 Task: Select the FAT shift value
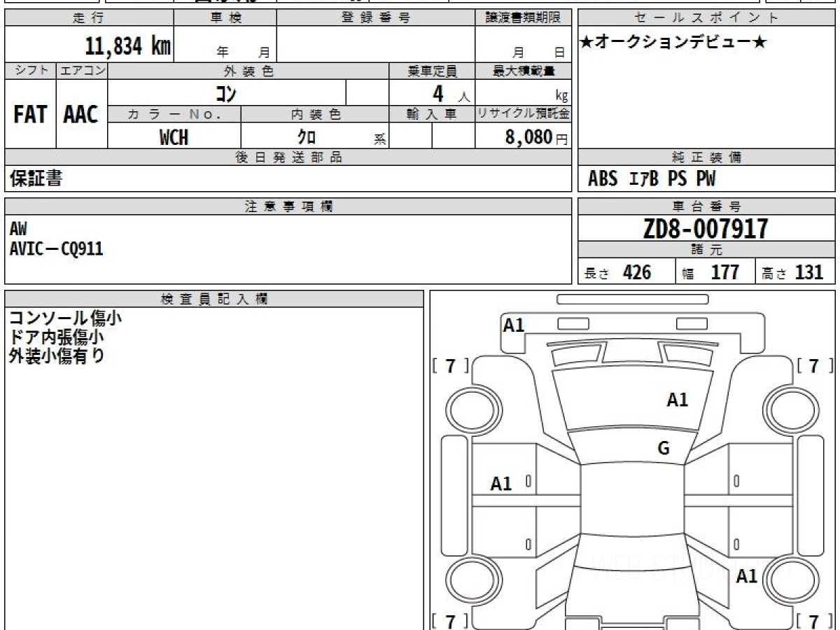pos(30,115)
